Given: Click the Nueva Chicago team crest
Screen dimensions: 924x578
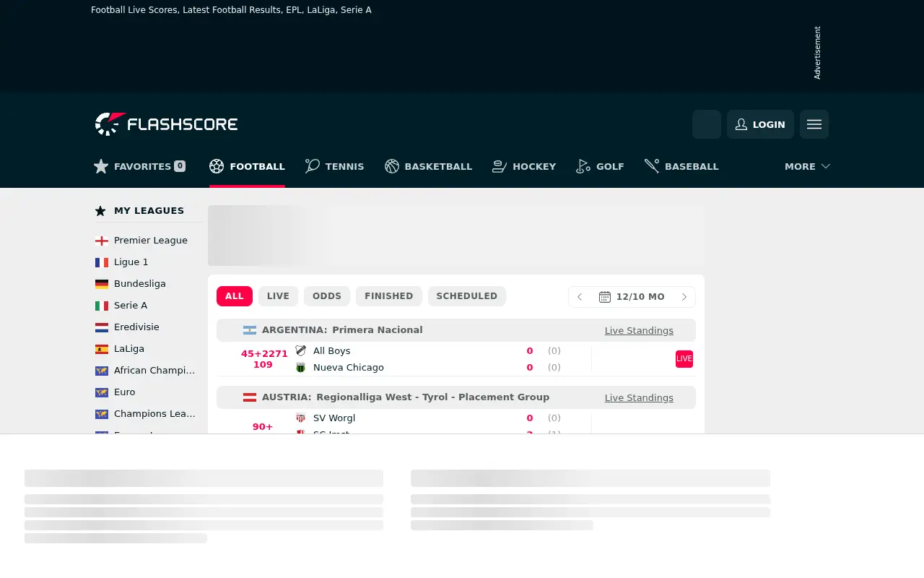Looking at the screenshot, I should pos(301,368).
